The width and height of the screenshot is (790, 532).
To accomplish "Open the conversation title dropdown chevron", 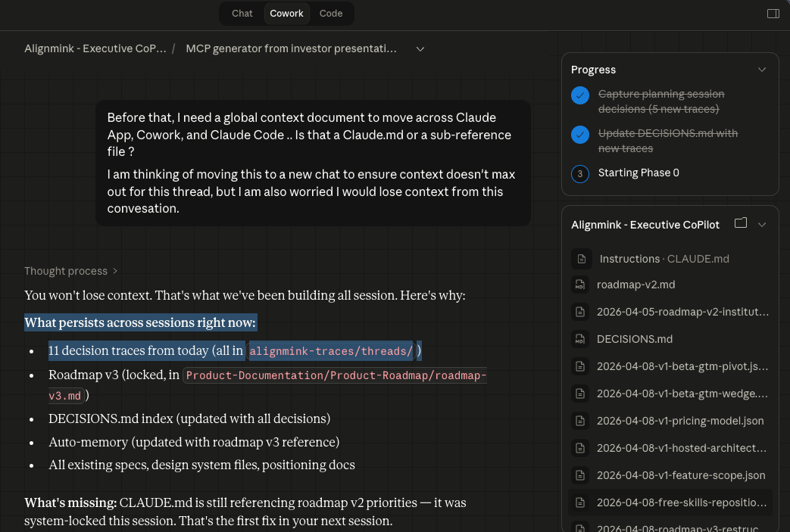I will pos(420,49).
